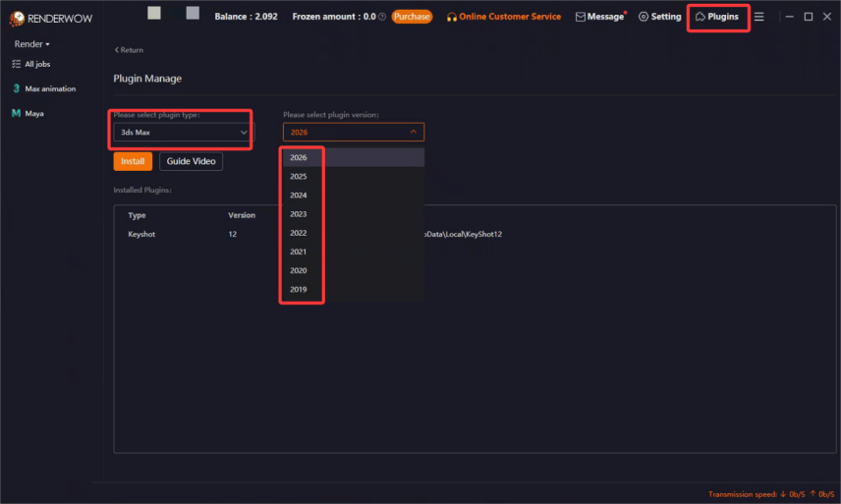This screenshot has height=504, width=841.
Task: Select version 2022 from list
Action: [354, 233]
